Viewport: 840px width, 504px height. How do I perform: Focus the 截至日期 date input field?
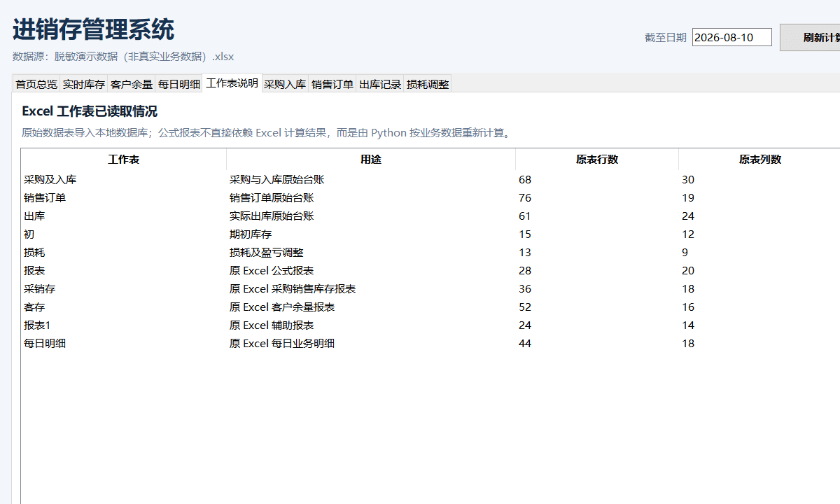pyautogui.click(x=732, y=37)
